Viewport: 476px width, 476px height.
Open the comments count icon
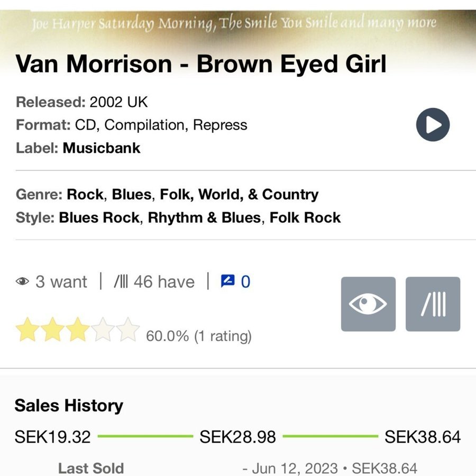(227, 281)
